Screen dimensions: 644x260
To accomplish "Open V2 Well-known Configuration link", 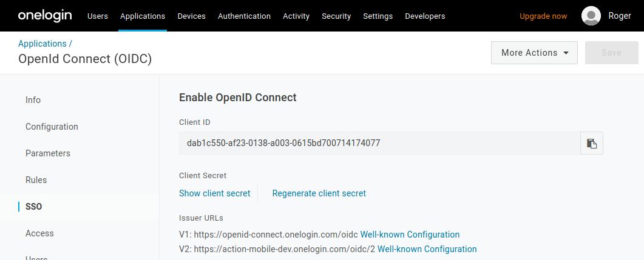I will click(x=427, y=249).
